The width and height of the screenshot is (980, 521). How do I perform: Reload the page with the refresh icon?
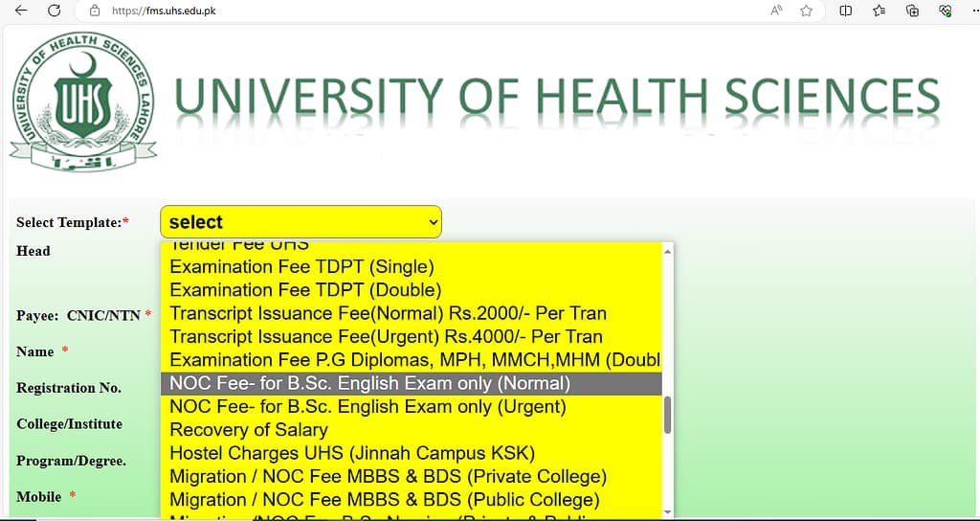(55, 11)
